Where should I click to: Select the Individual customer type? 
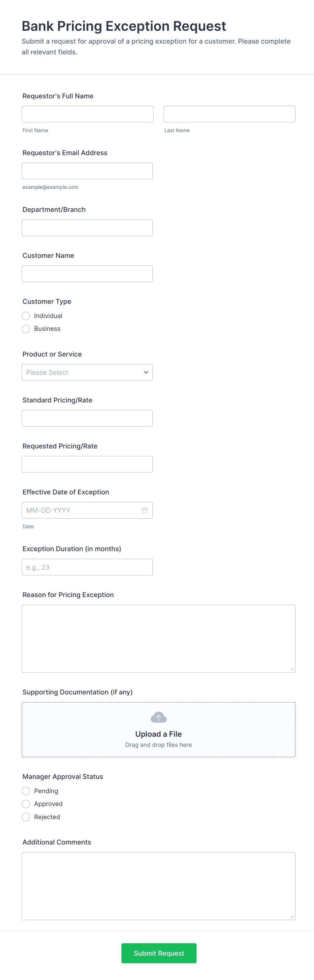pyautogui.click(x=26, y=316)
